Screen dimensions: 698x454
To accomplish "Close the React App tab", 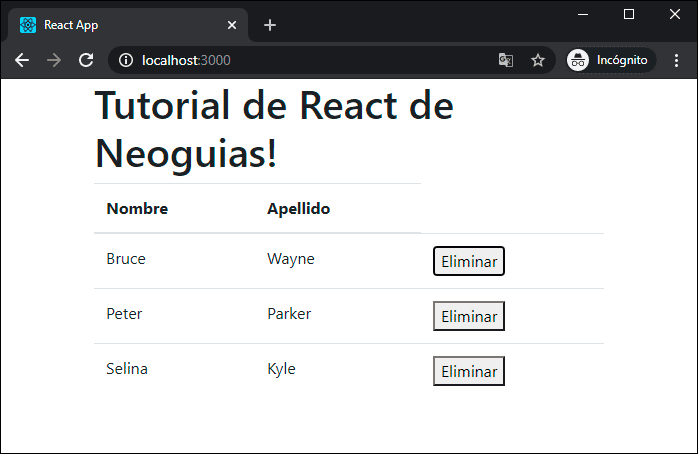I will [232, 25].
